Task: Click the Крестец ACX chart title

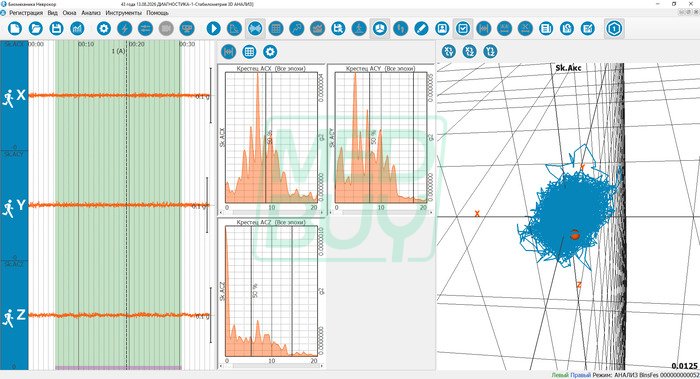Action: 271,68
